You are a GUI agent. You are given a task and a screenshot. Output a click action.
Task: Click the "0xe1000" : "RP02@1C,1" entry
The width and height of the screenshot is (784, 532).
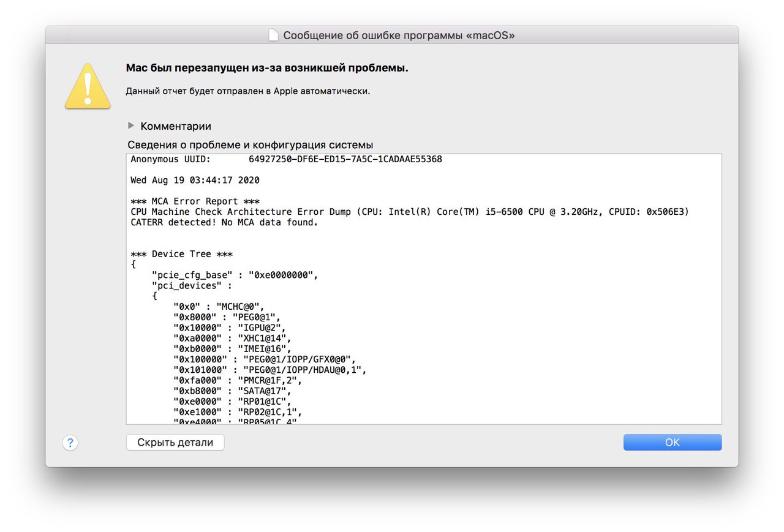(238, 412)
